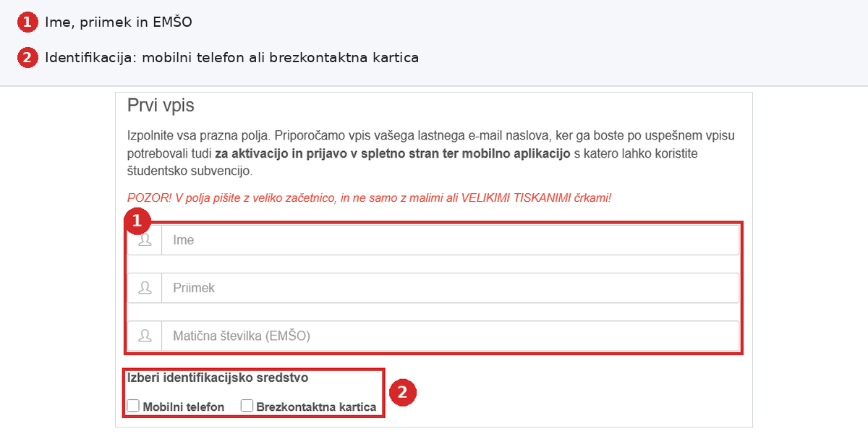The height and width of the screenshot is (434, 868).
Task: Focus the Matična številka (EMŠO) field
Action: tap(450, 336)
